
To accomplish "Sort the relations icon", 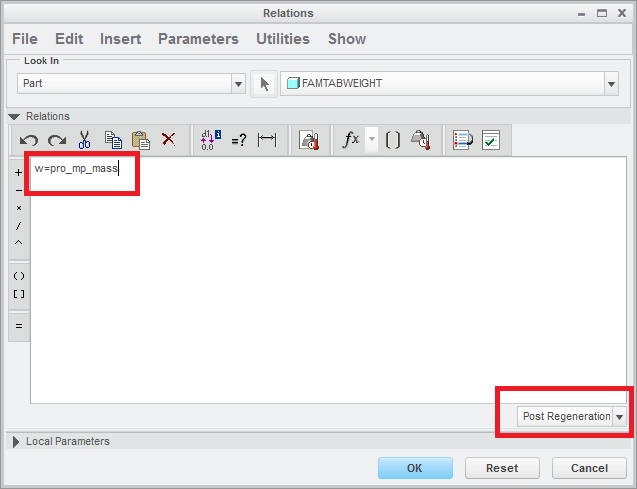I will coord(463,140).
